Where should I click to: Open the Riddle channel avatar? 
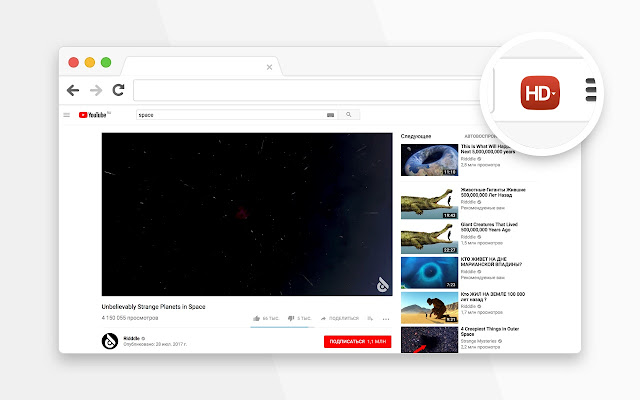[x=110, y=341]
